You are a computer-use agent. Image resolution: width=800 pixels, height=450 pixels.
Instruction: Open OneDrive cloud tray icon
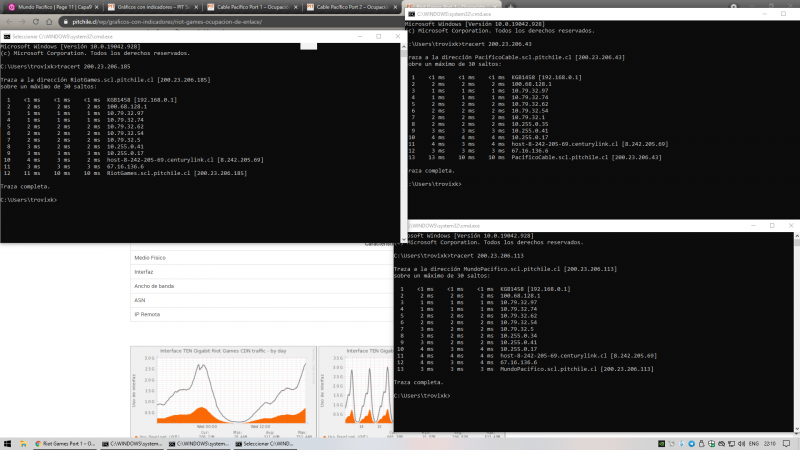pos(721,444)
